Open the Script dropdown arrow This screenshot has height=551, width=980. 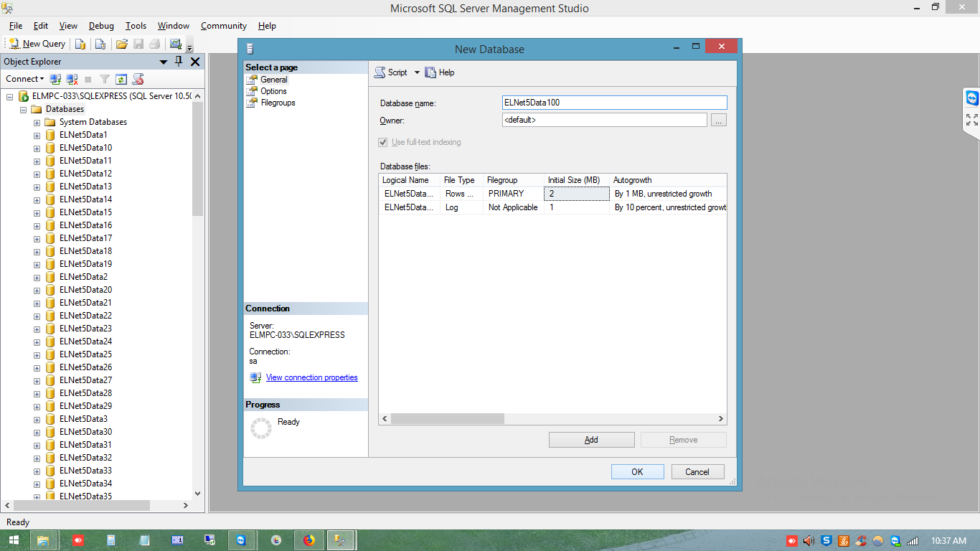click(417, 72)
